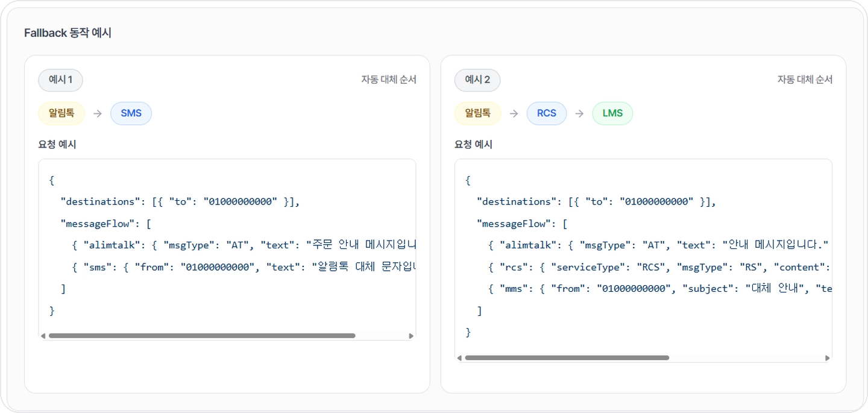Click the "rcs" line with serviceType
This screenshot has width=868, height=413.
659,267
